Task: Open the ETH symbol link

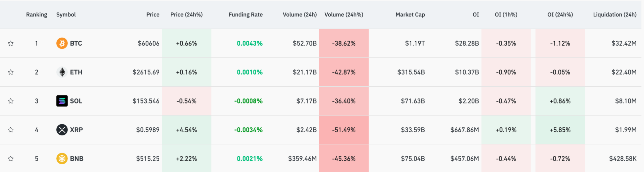Action: 76,72
